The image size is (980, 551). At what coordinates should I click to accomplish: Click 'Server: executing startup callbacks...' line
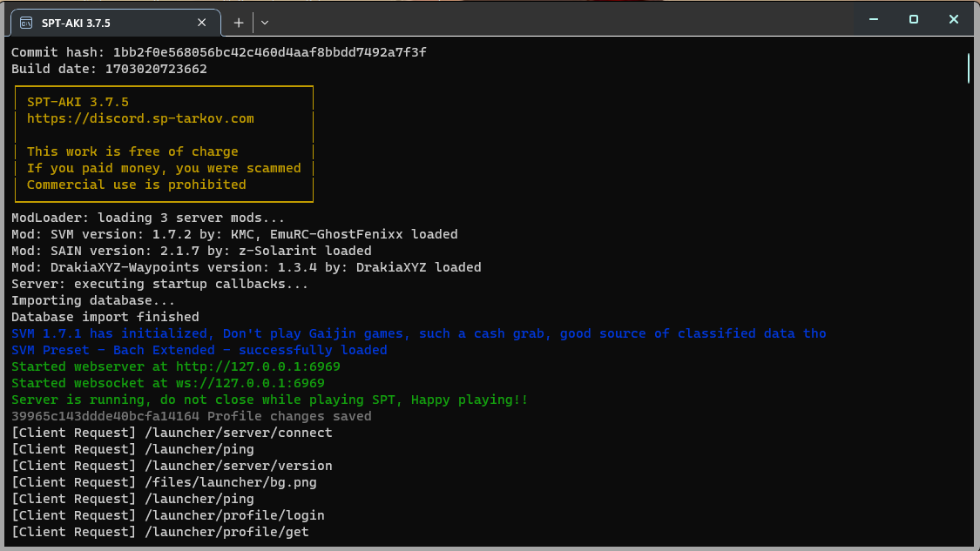pyautogui.click(x=160, y=285)
